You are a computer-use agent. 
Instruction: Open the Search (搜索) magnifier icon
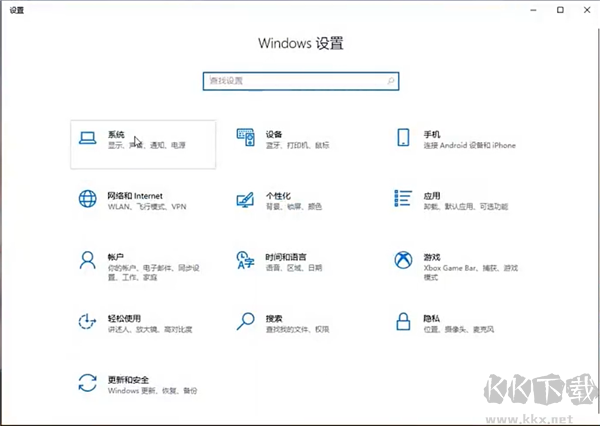[x=245, y=322]
